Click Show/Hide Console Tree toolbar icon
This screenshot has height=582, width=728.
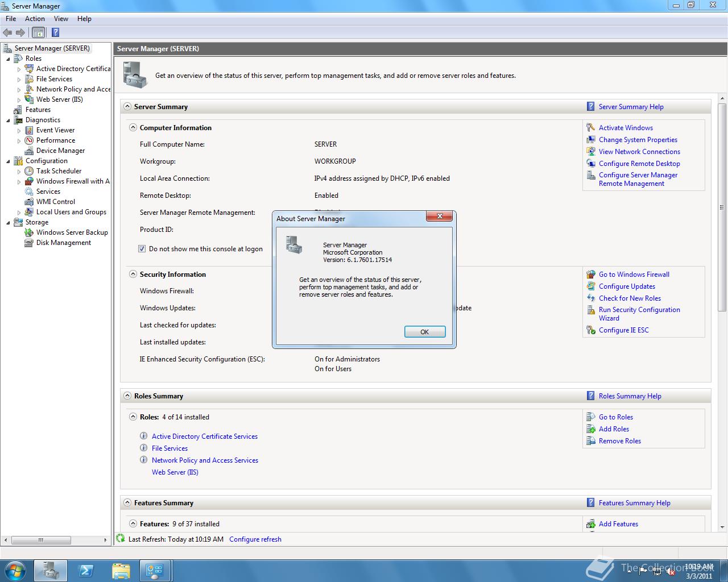38,32
